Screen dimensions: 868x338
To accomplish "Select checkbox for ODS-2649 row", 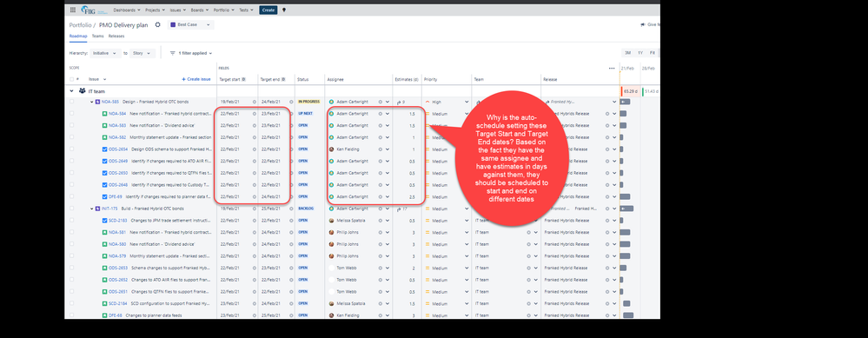I will pyautogui.click(x=71, y=161).
